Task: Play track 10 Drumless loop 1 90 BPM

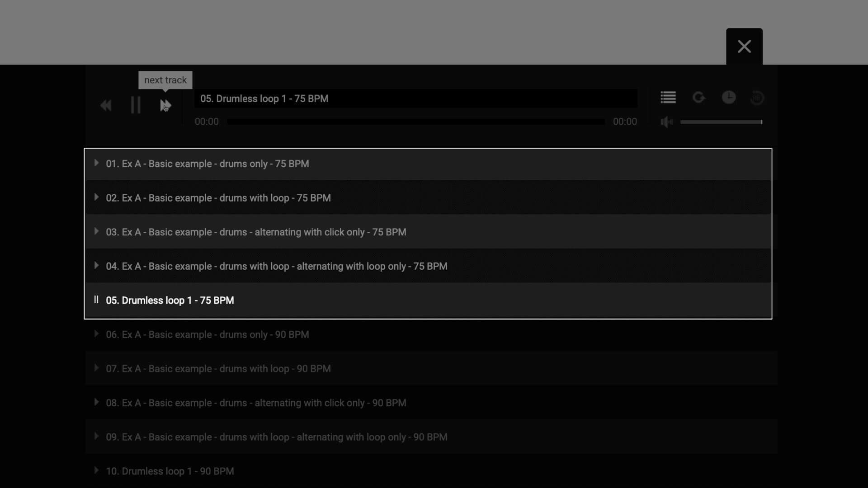Action: click(170, 471)
